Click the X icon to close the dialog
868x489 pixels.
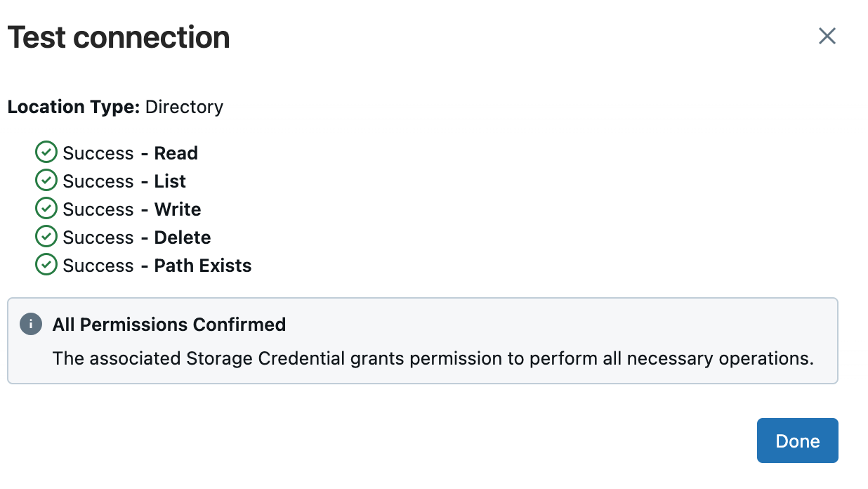(827, 36)
